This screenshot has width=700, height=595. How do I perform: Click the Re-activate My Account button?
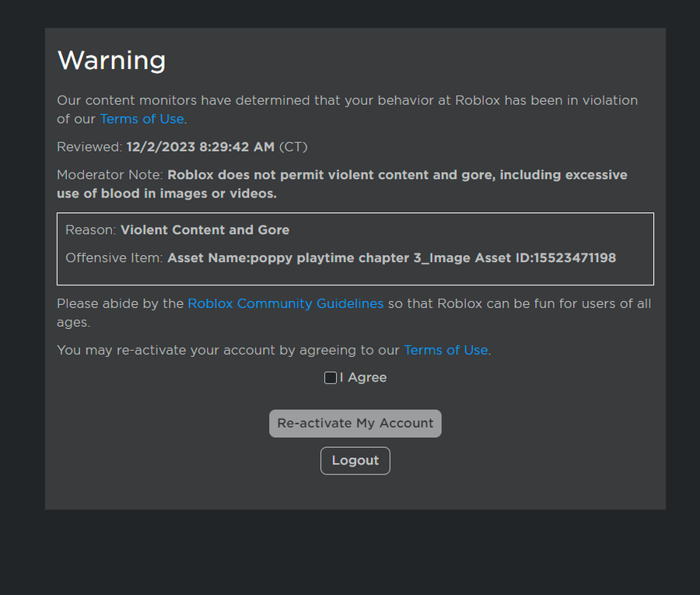355,423
